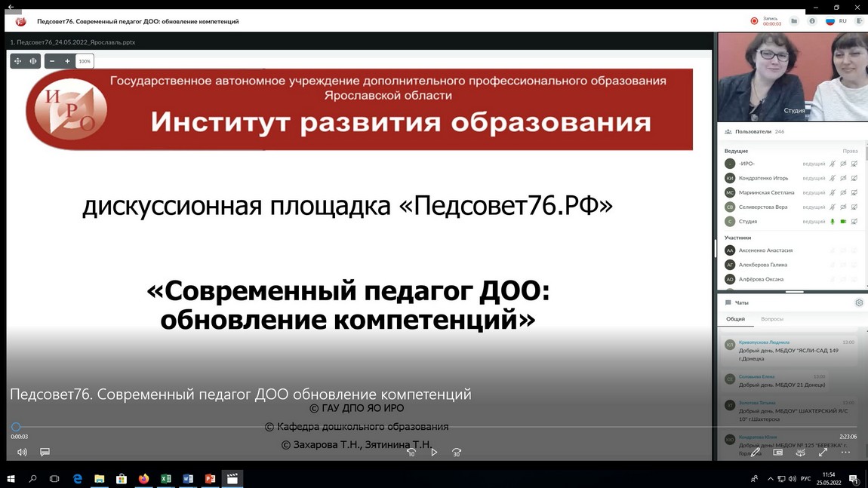The height and width of the screenshot is (488, 868).
Task: Toggle microphone for Мариинская Светлана
Action: point(832,192)
